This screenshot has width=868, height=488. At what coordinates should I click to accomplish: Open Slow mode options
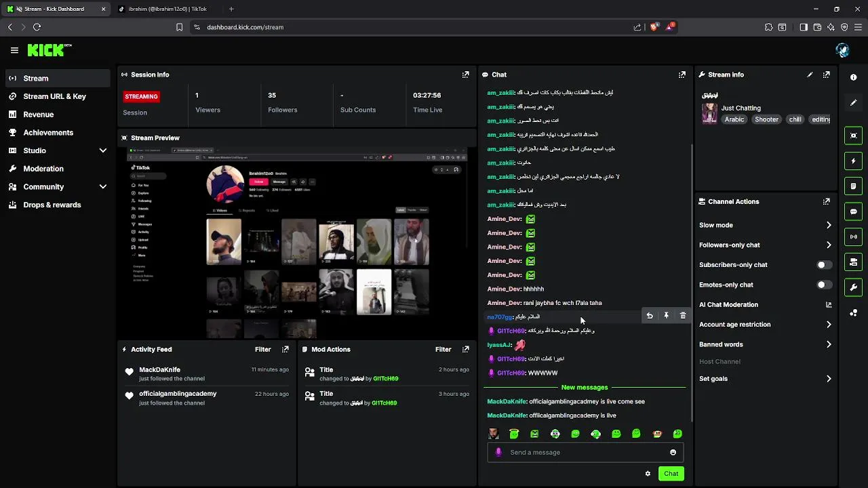tap(765, 225)
